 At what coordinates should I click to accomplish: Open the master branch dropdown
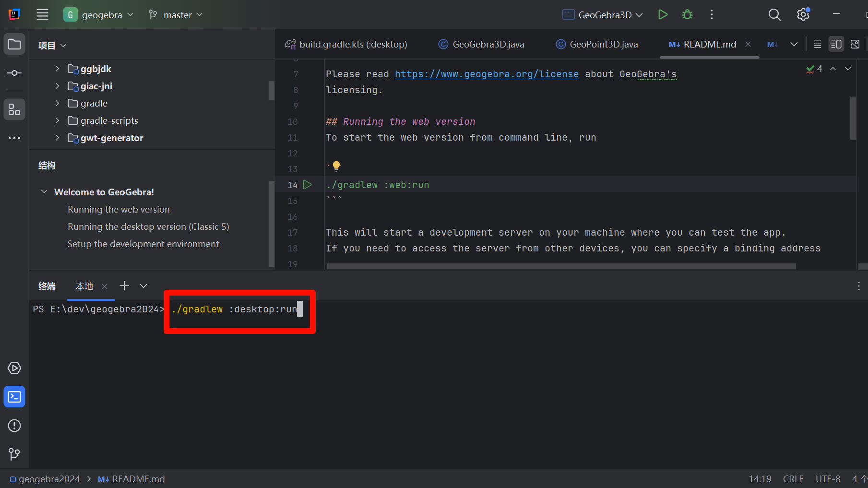coord(176,15)
